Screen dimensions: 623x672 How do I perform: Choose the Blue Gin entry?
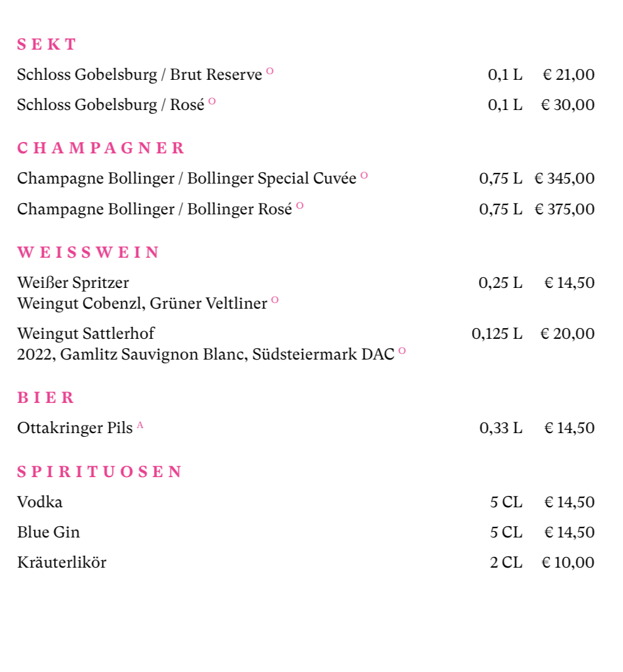coord(48,532)
